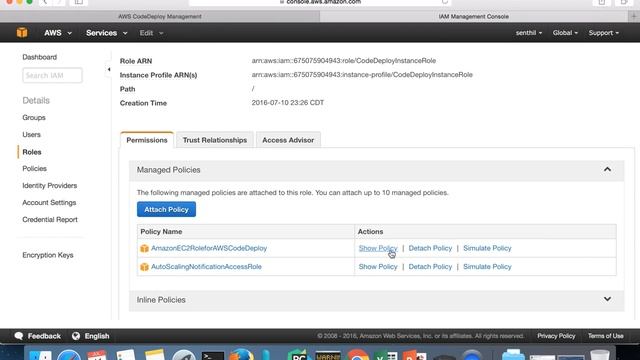
Task: Expand the Inline Policies section chevron
Action: 607,299
